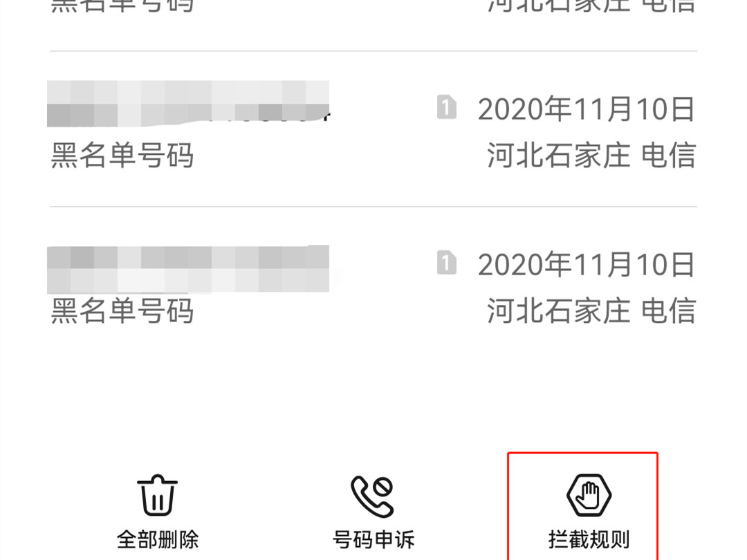Open 拦截规则 from the bottom bar

pyautogui.click(x=589, y=539)
